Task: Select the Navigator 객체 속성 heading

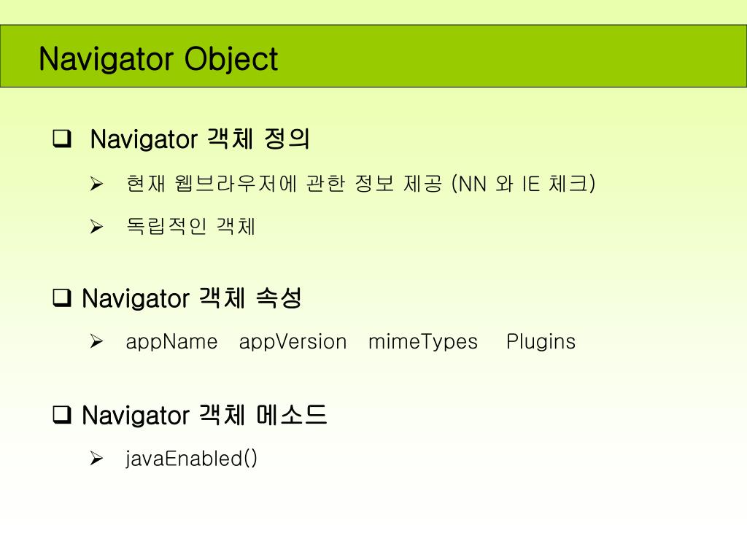Action: [192, 298]
